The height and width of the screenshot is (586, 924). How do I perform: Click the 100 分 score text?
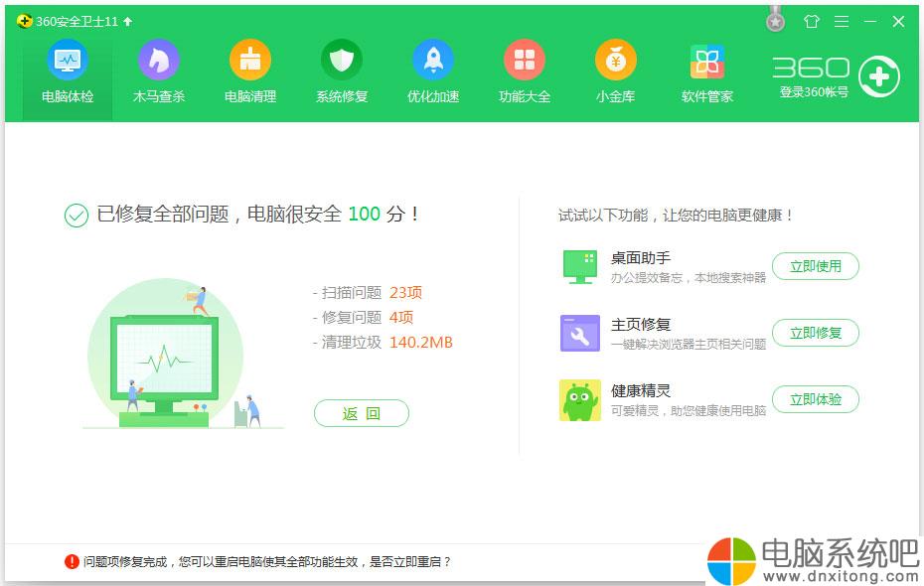(384, 214)
